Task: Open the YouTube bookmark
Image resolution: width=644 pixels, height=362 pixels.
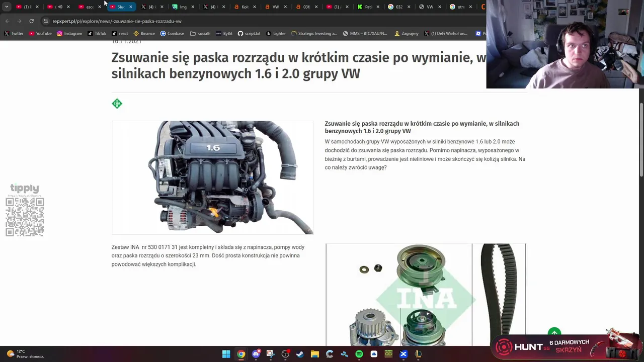Action: coord(40,34)
